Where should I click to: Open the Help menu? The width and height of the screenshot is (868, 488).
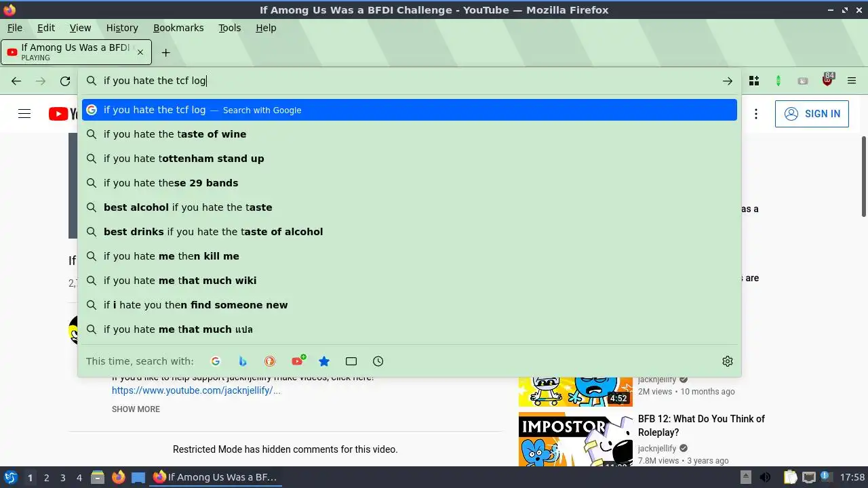266,28
